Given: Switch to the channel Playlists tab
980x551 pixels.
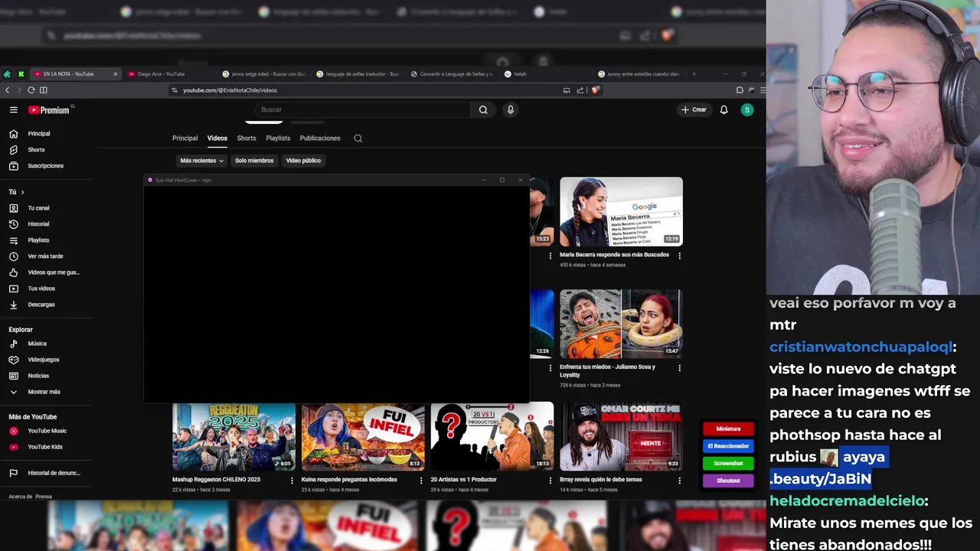Looking at the screenshot, I should pos(278,139).
